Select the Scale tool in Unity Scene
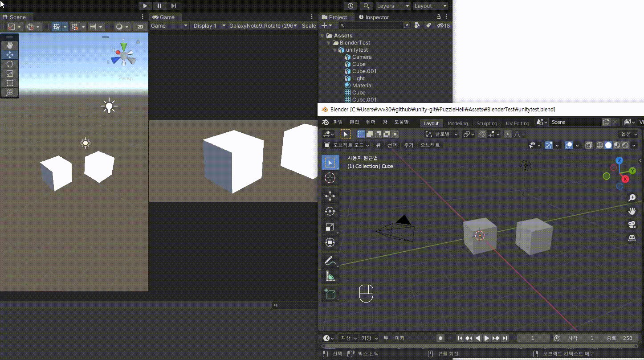 pos(9,74)
